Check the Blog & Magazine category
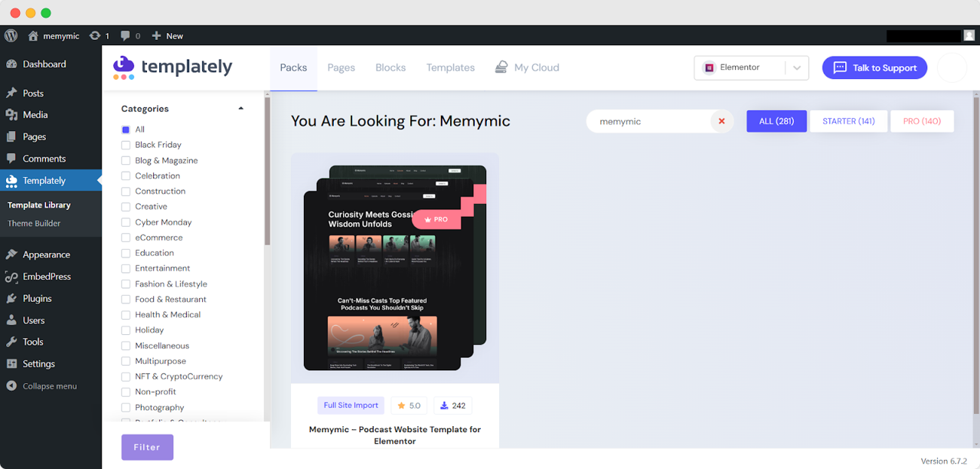The width and height of the screenshot is (980, 469). (126, 160)
